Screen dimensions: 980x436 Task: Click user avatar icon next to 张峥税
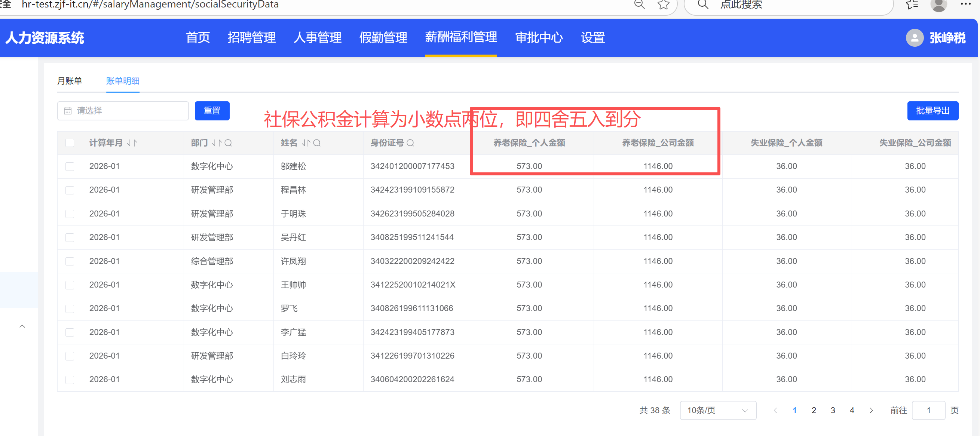[915, 38]
